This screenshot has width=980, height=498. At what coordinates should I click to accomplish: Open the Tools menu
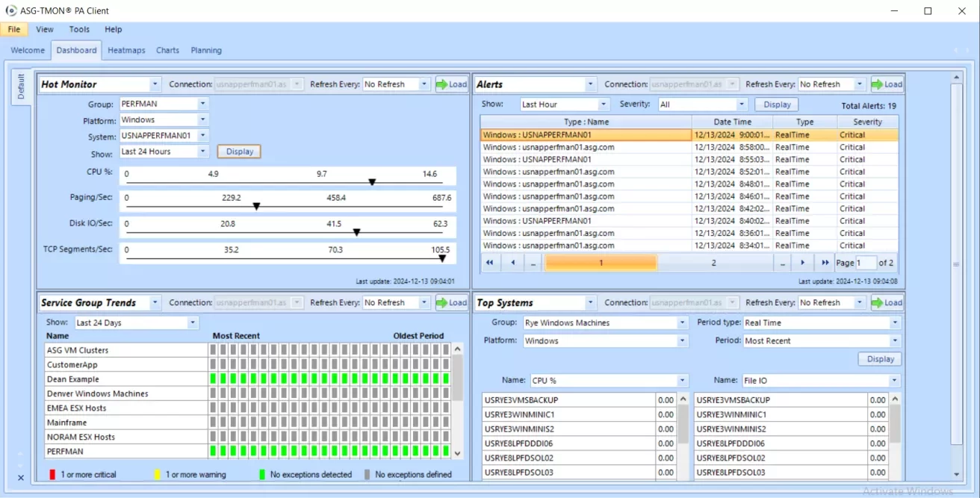(79, 29)
